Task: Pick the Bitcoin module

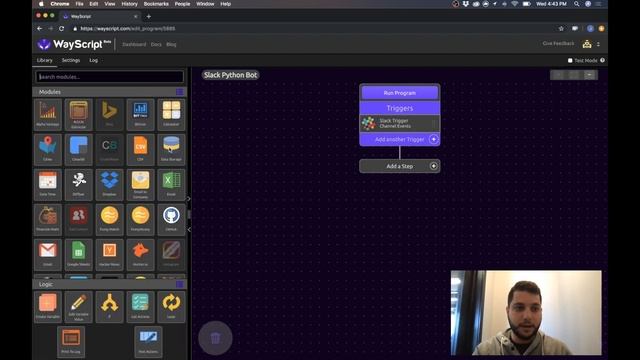Action: (x=140, y=114)
